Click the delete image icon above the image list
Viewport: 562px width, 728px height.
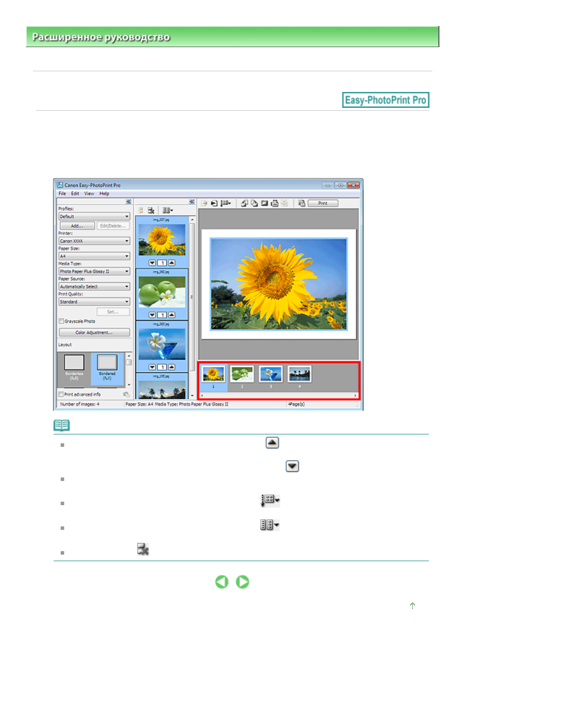(151, 210)
